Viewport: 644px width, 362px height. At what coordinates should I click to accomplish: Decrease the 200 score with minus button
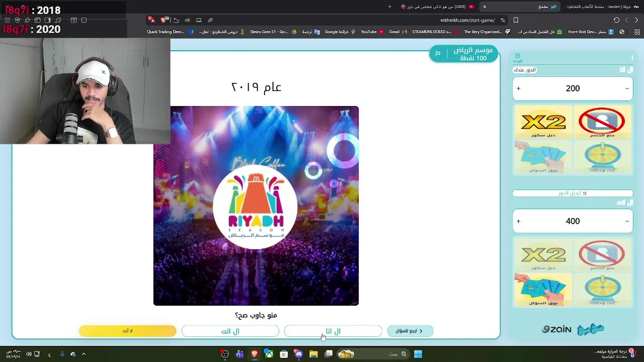pos(627,88)
